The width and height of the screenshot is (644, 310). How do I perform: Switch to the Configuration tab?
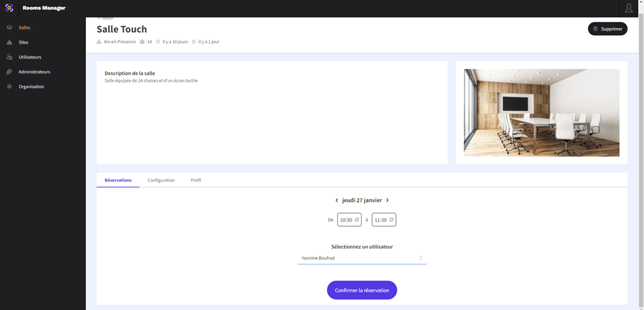[x=161, y=181]
